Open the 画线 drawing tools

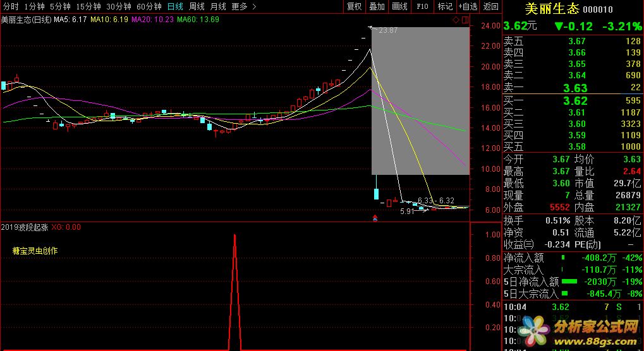(399, 6)
